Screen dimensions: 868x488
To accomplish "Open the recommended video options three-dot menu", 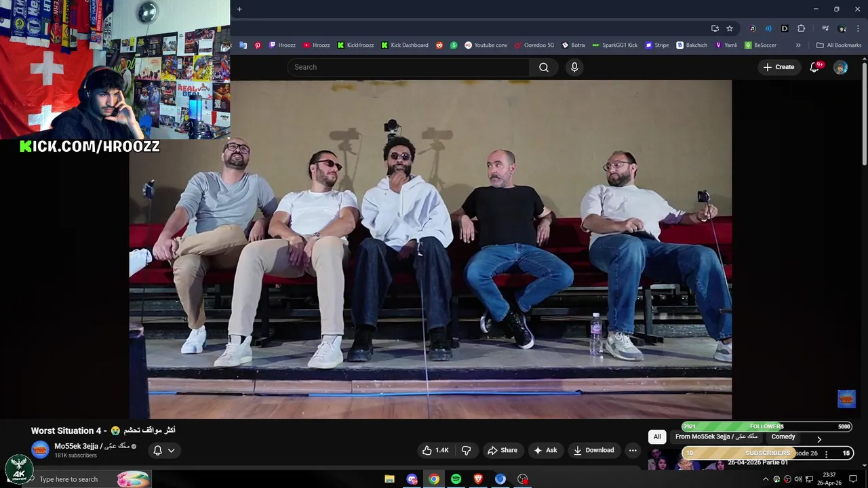I will pyautogui.click(x=826, y=453).
